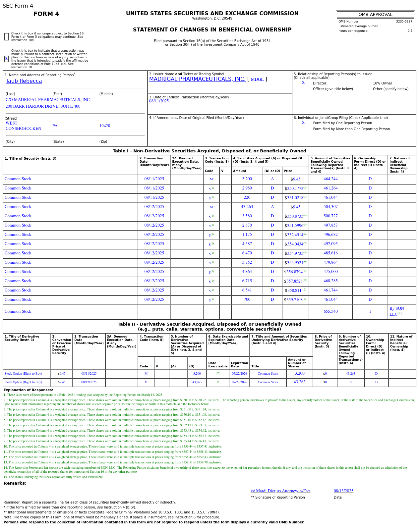Click footnote 15 about fully vested stock options
The image size is (419, 532).
pyautogui.click(x=53, y=477)
